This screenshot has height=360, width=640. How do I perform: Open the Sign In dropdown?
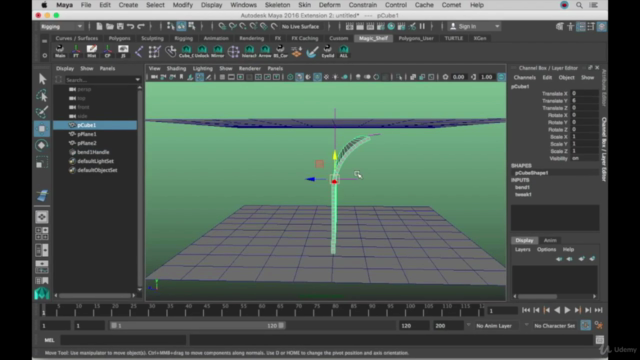tap(474, 27)
